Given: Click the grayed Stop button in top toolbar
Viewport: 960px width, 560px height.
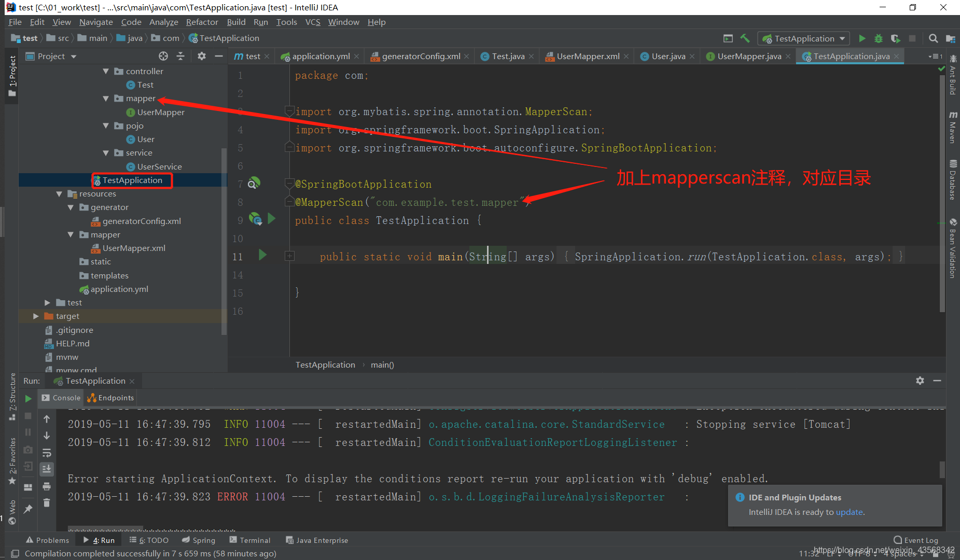Looking at the screenshot, I should (x=912, y=38).
